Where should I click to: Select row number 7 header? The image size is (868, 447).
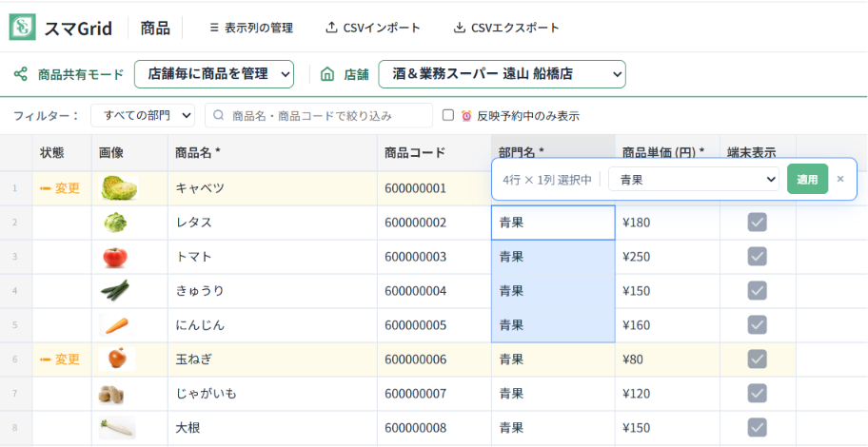tap(15, 394)
